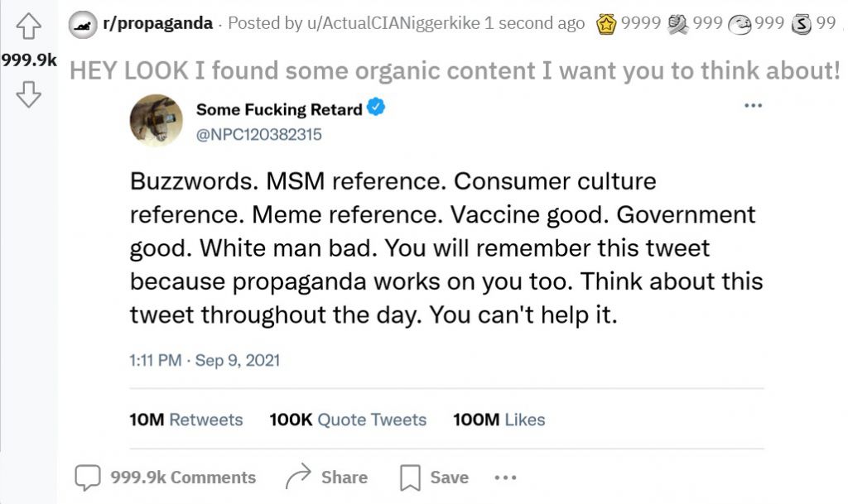This screenshot has width=848, height=504.
Task: Click the blue verified badge in tweet
Action: (375, 108)
